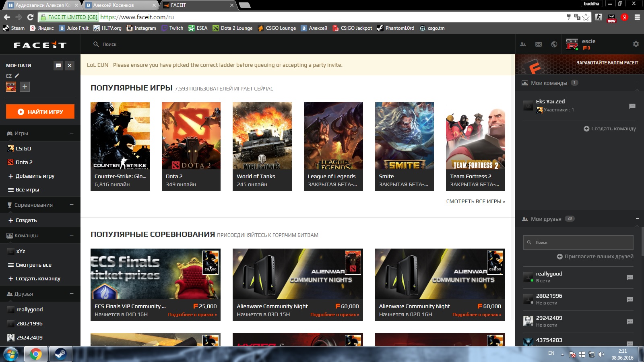Screen dimensions: 644x362
Task: Select CS:GO in the sidebar
Action: (23, 148)
